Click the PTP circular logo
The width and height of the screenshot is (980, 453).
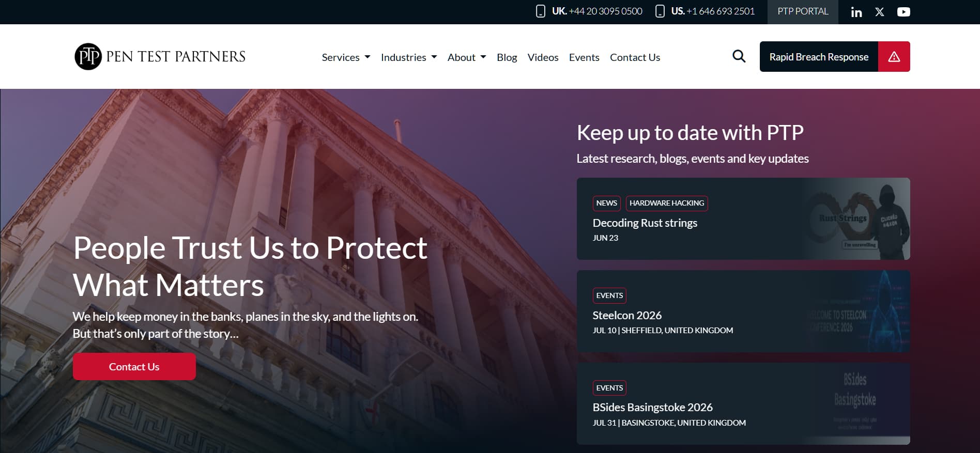[x=88, y=56]
